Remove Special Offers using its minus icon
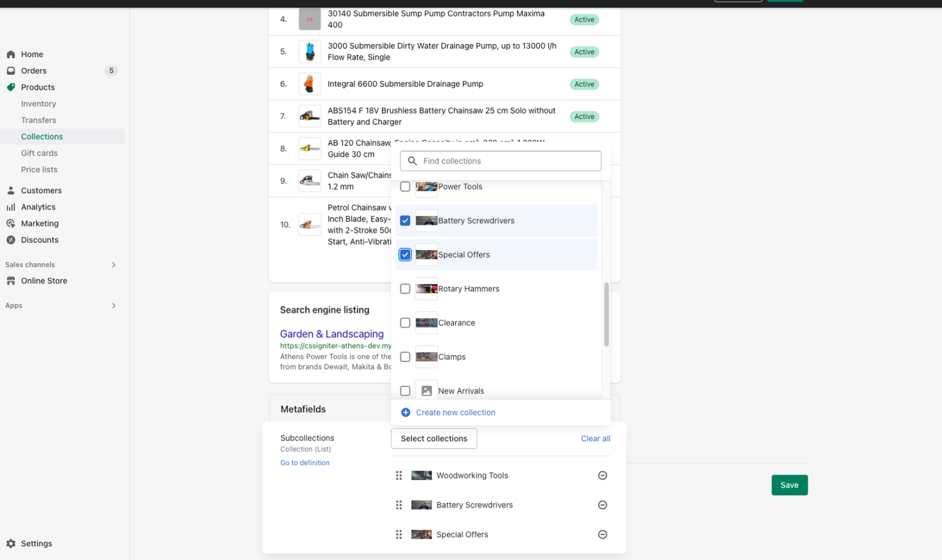Image resolution: width=942 pixels, height=560 pixels. (x=602, y=534)
